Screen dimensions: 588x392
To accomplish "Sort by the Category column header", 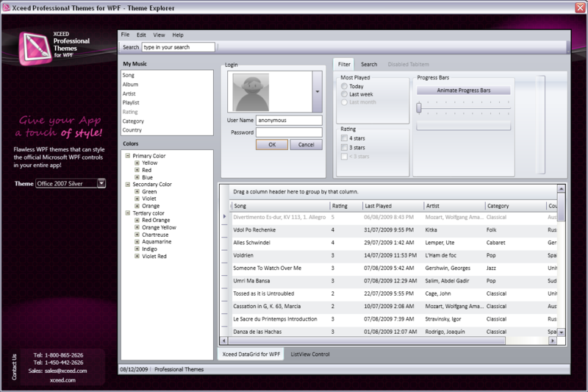I will pyautogui.click(x=515, y=206).
